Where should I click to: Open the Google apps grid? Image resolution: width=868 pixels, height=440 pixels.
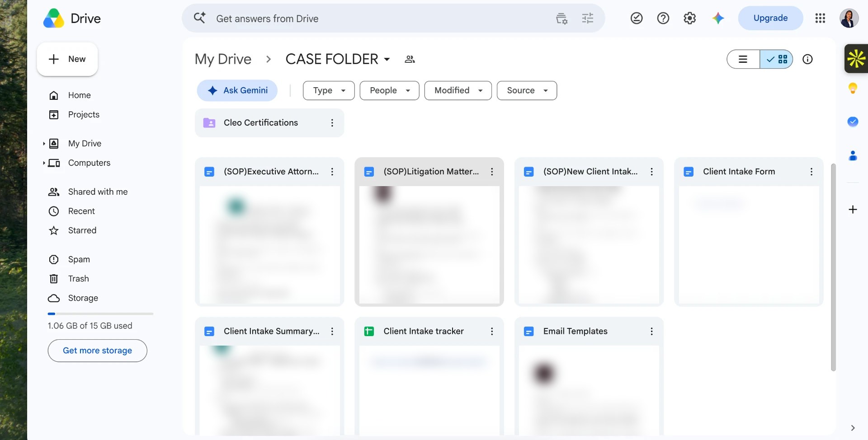coord(820,18)
